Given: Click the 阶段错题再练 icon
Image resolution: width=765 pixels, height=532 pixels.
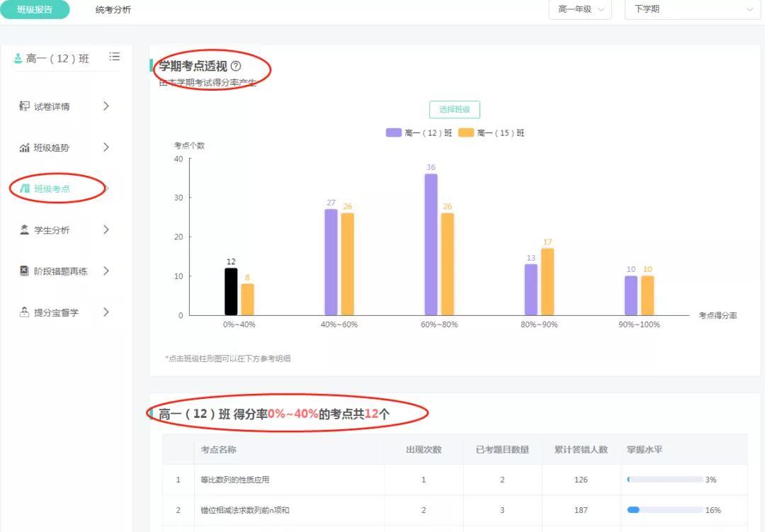Looking at the screenshot, I should click(x=25, y=271).
